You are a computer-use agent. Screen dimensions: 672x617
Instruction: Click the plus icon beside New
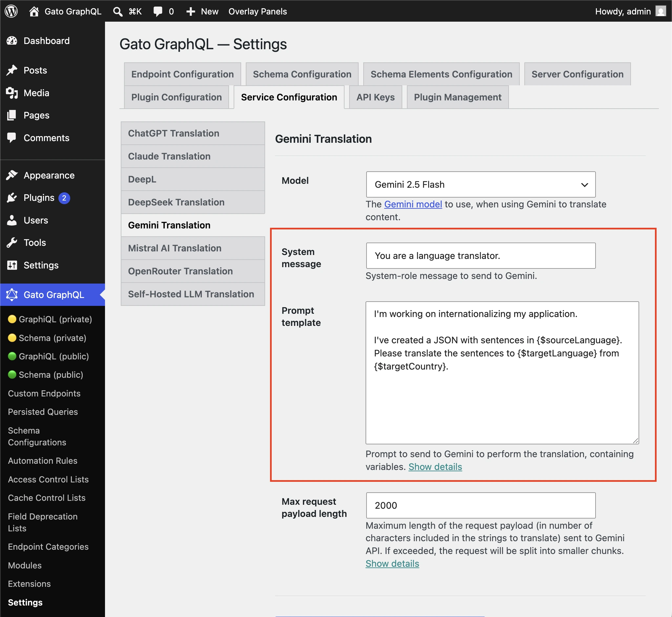[x=191, y=12]
